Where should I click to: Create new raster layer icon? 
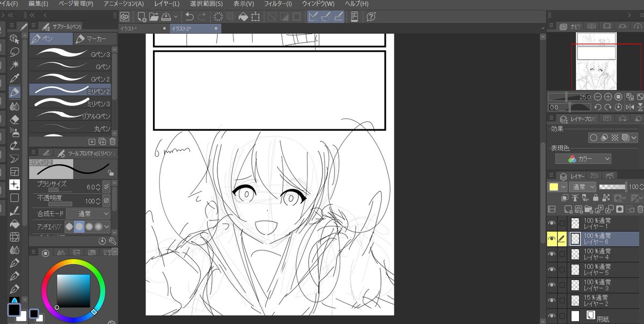pyautogui.click(x=567, y=209)
